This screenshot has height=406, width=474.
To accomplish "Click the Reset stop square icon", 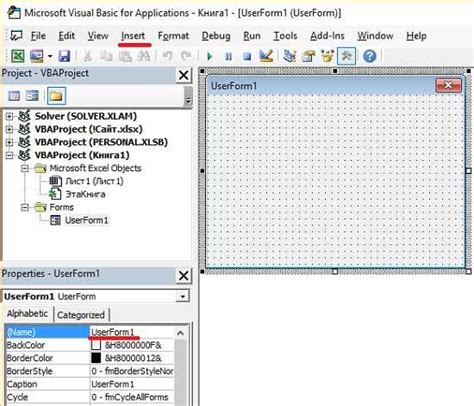I will coord(247,56).
